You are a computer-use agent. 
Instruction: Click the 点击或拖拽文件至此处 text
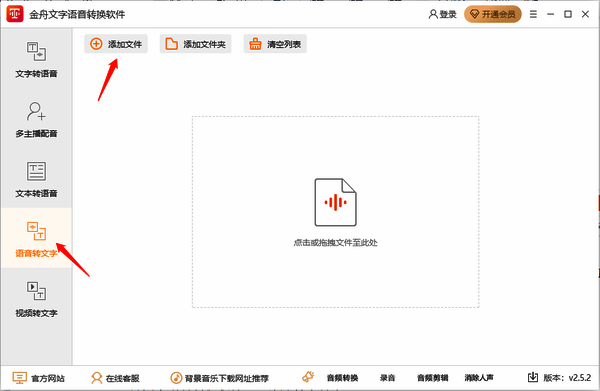click(335, 243)
